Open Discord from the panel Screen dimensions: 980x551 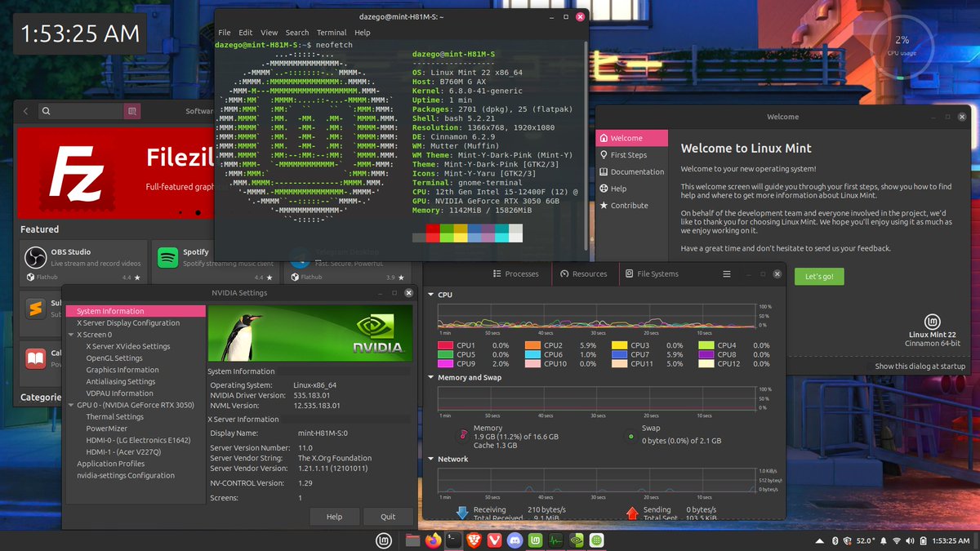515,540
